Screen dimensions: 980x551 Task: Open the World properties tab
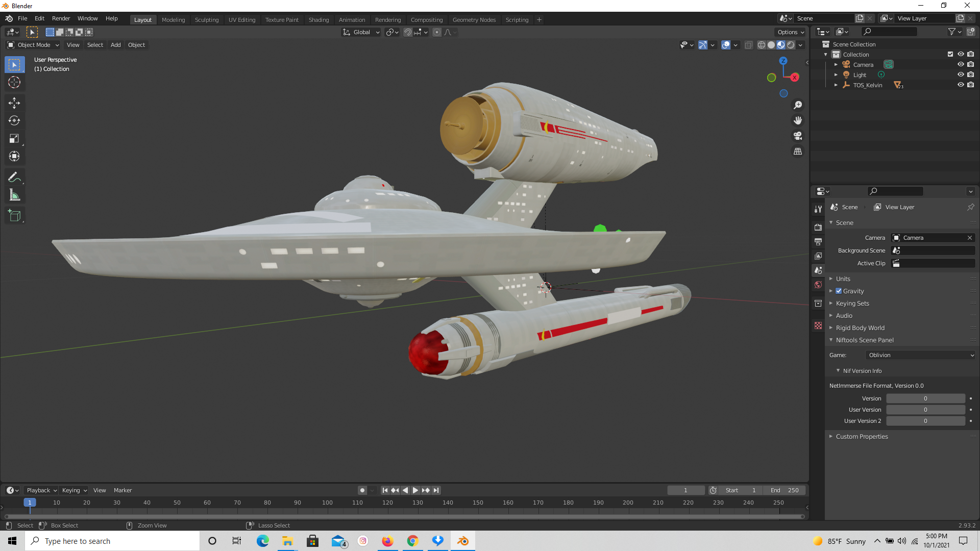click(818, 285)
